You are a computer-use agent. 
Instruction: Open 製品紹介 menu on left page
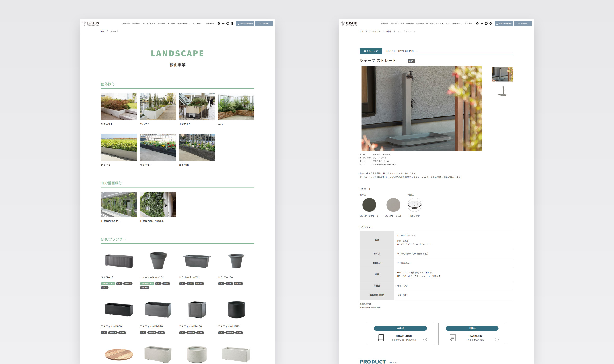(x=136, y=24)
